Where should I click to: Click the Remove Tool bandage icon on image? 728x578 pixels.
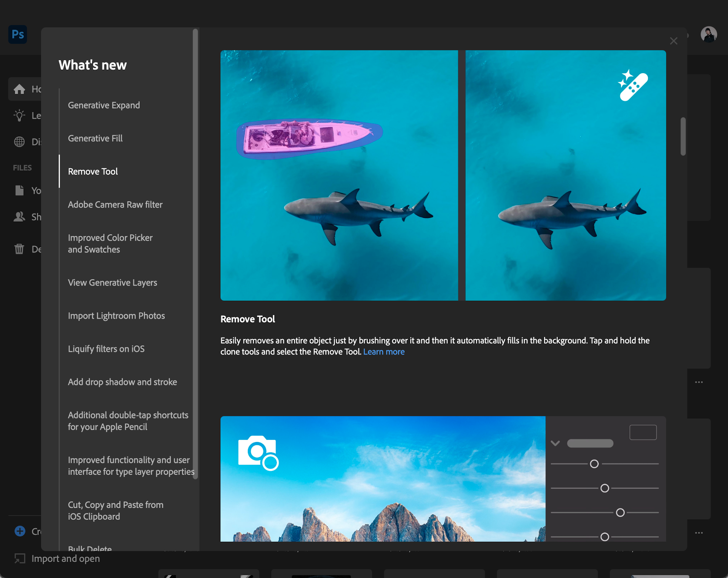point(632,85)
